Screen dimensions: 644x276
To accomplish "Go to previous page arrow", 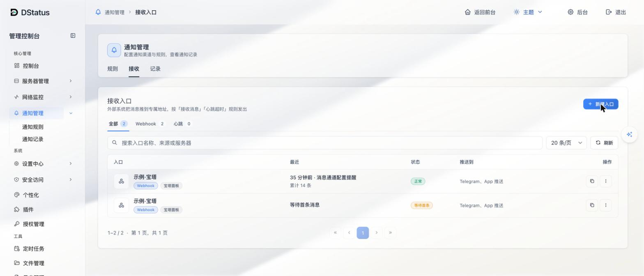I will pos(349,232).
